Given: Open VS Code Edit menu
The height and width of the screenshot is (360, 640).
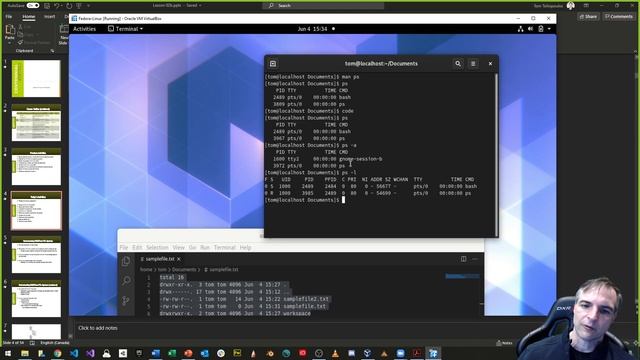Looking at the screenshot, I should pos(137,247).
